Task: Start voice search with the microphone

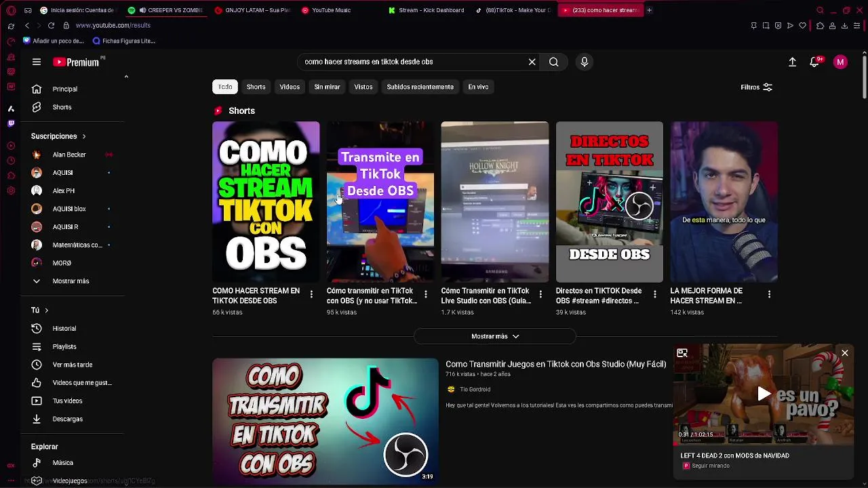Action: pyautogui.click(x=585, y=62)
